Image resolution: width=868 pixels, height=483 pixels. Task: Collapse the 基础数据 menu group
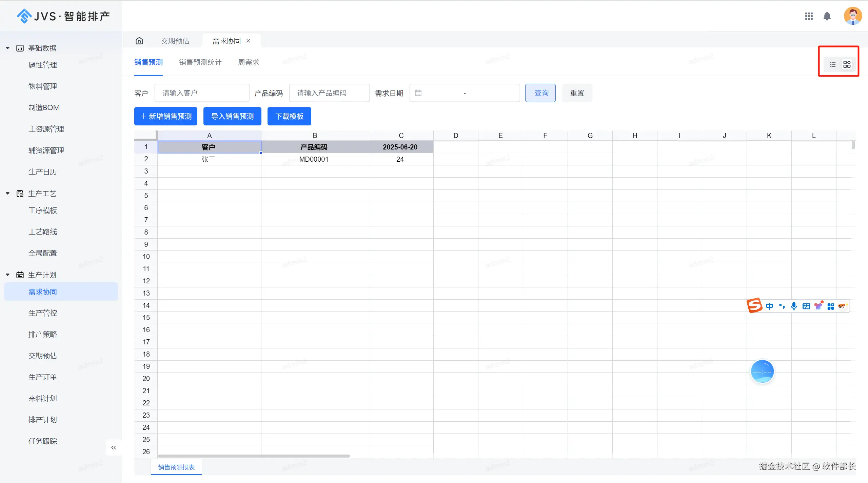pyautogui.click(x=8, y=48)
